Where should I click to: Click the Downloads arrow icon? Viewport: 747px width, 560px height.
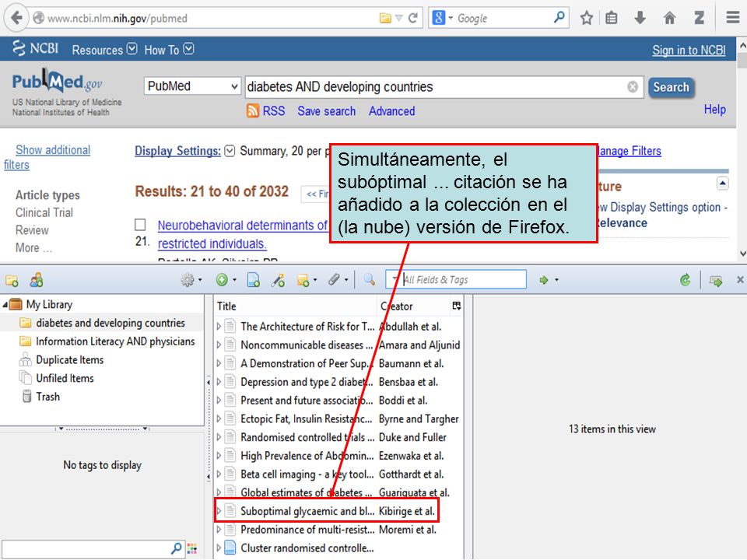click(x=640, y=18)
